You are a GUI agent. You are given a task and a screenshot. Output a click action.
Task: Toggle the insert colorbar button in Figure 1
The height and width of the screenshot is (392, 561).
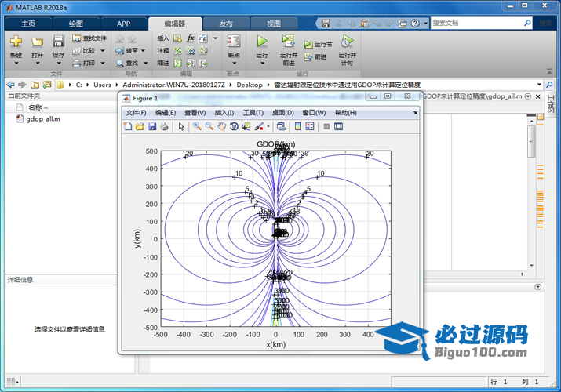tap(297, 126)
